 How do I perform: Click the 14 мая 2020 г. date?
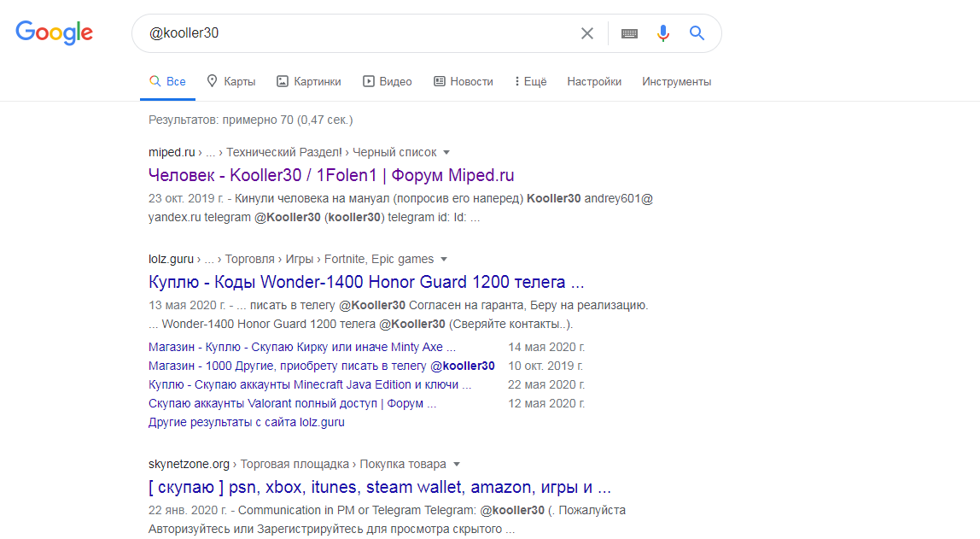[546, 347]
